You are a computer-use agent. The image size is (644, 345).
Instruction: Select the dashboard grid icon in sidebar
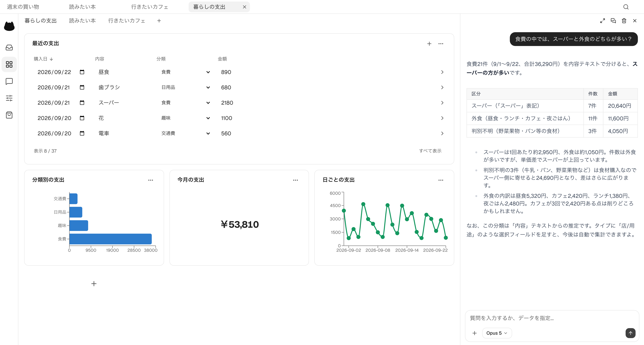[9, 65]
